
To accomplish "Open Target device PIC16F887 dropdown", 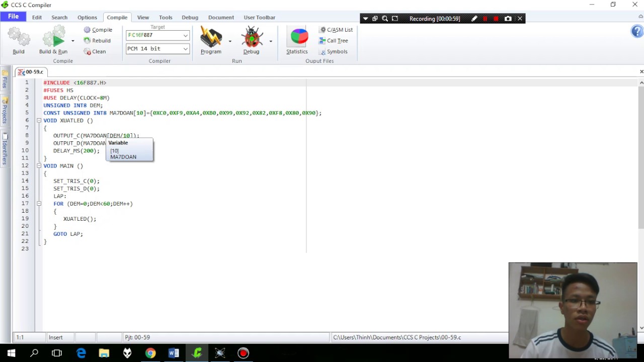I will (x=185, y=35).
